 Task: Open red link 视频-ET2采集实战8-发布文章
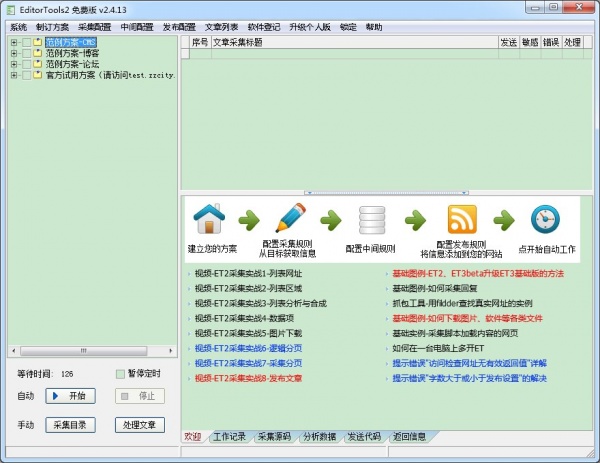[x=248, y=378]
